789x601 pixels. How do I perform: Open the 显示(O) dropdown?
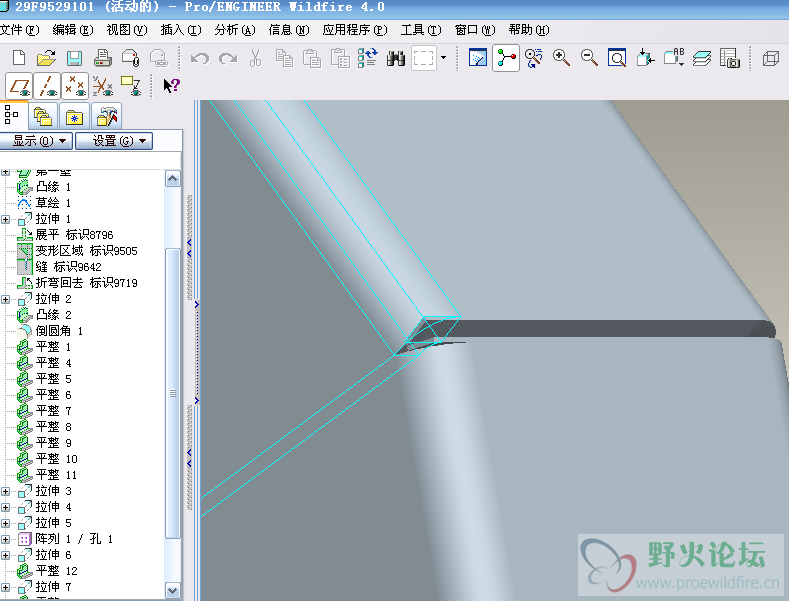(36, 141)
